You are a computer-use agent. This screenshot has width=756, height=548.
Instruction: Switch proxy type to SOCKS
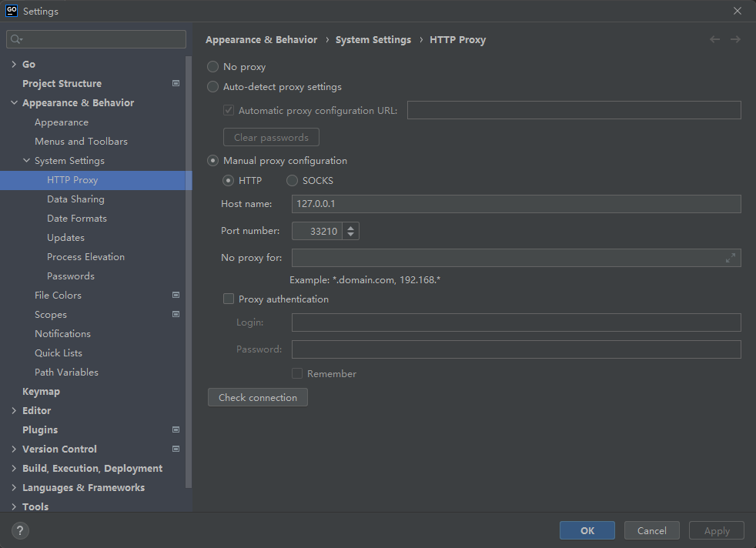pyautogui.click(x=292, y=180)
